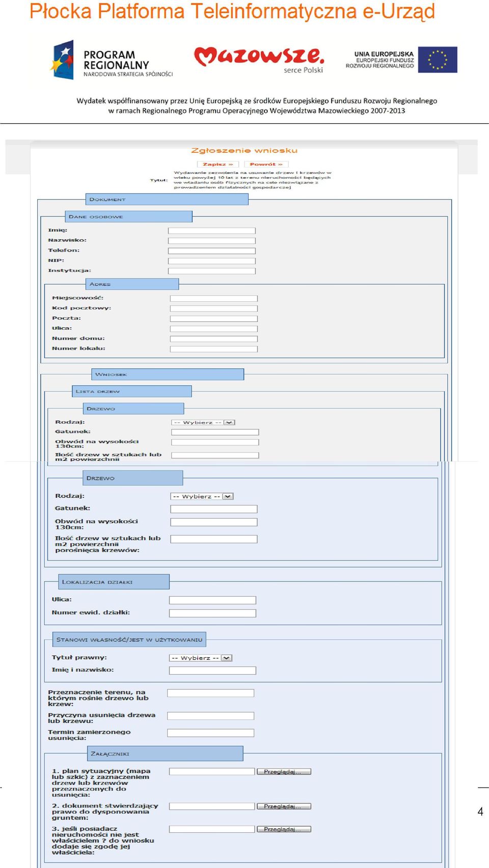Click into the Nazwisko field

pos(212,241)
